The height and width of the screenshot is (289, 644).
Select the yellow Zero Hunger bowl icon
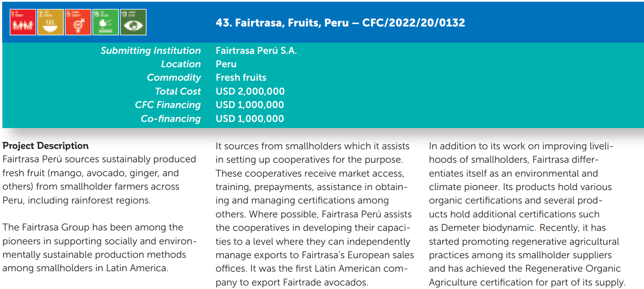(x=50, y=22)
